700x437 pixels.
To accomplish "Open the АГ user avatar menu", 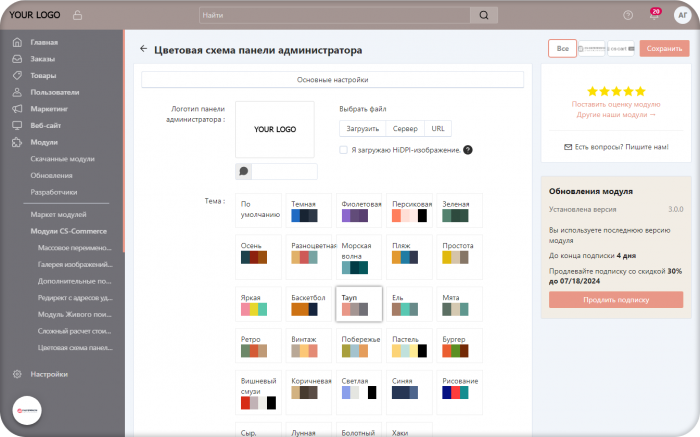I will point(682,15).
